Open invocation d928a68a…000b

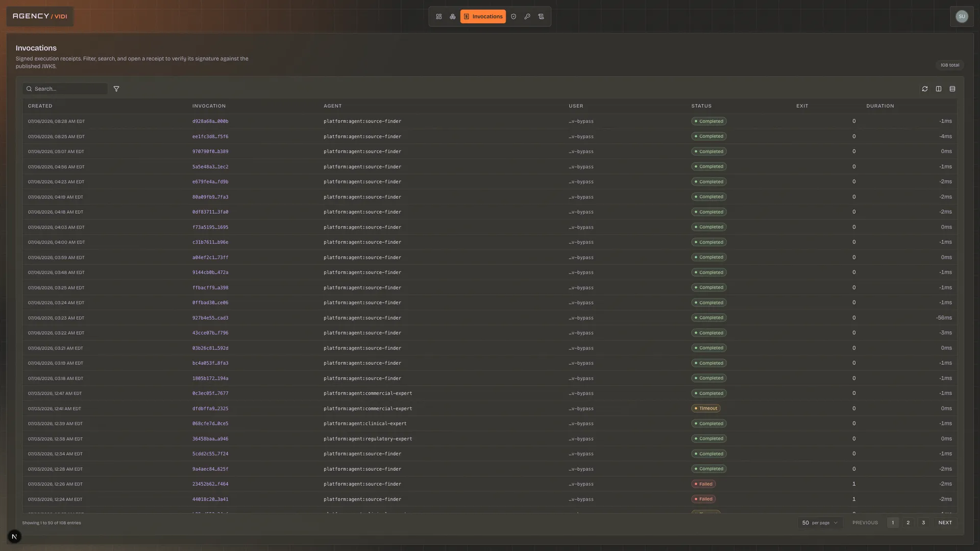210,121
